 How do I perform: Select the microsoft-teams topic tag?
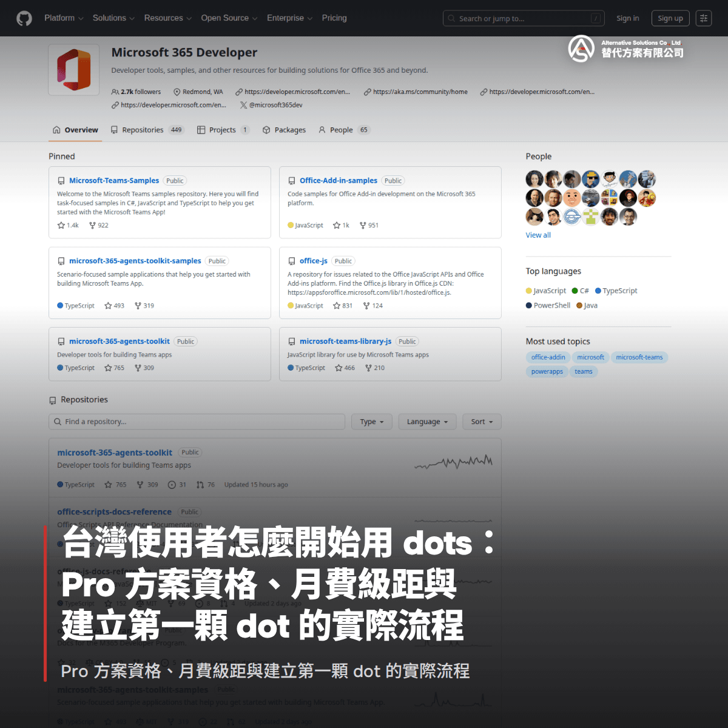coord(639,357)
